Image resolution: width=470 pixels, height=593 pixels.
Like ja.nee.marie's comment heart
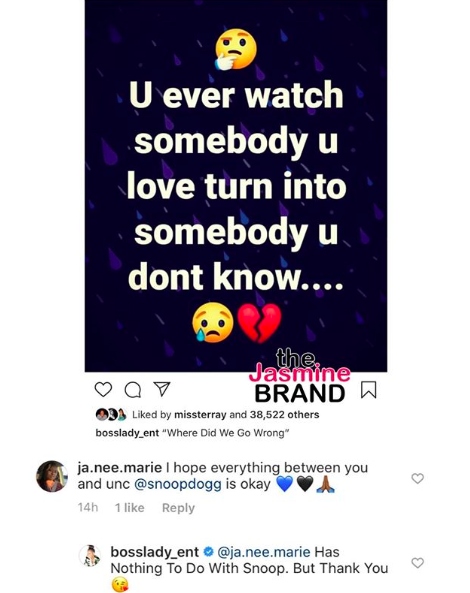pos(417,478)
